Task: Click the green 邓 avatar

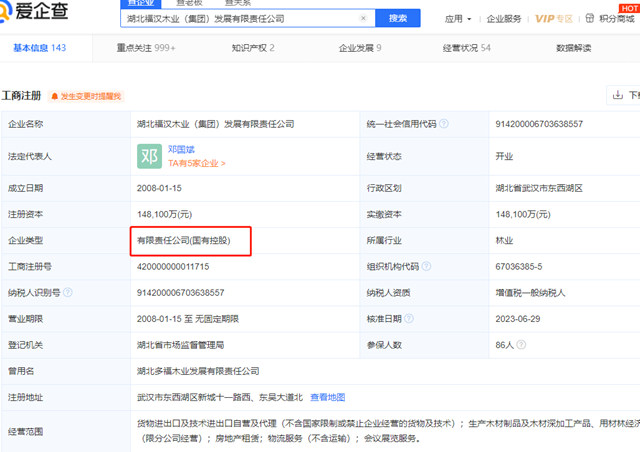Action: pyautogui.click(x=149, y=156)
